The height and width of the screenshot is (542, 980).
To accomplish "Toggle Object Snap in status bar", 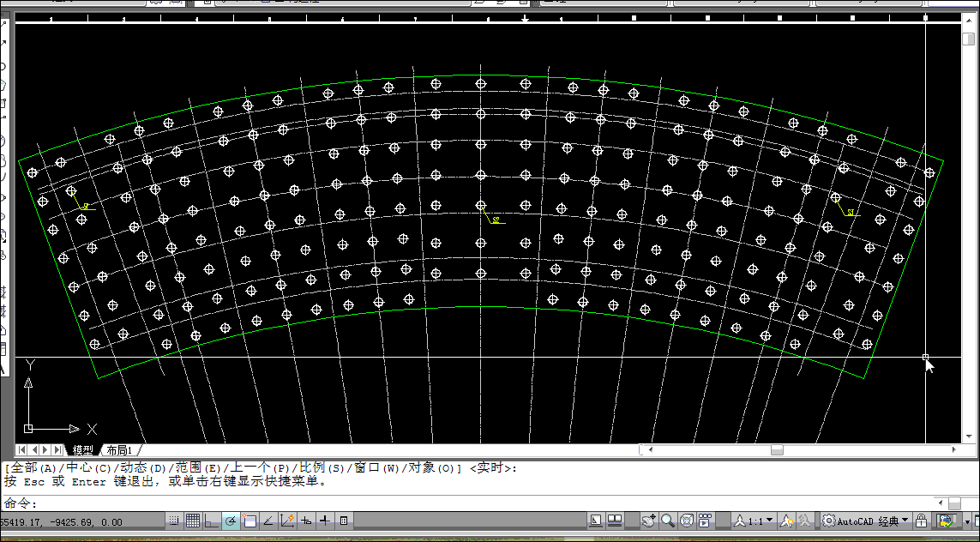I will (x=250, y=521).
